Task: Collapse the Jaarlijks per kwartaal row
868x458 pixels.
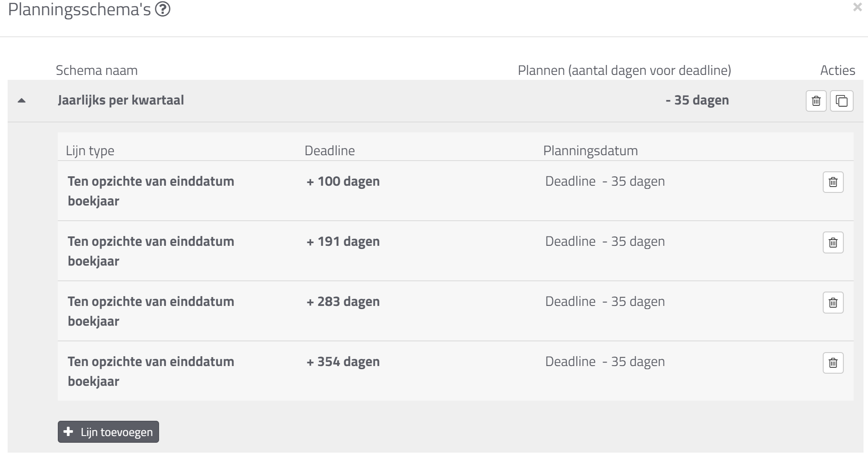Action: 22,100
